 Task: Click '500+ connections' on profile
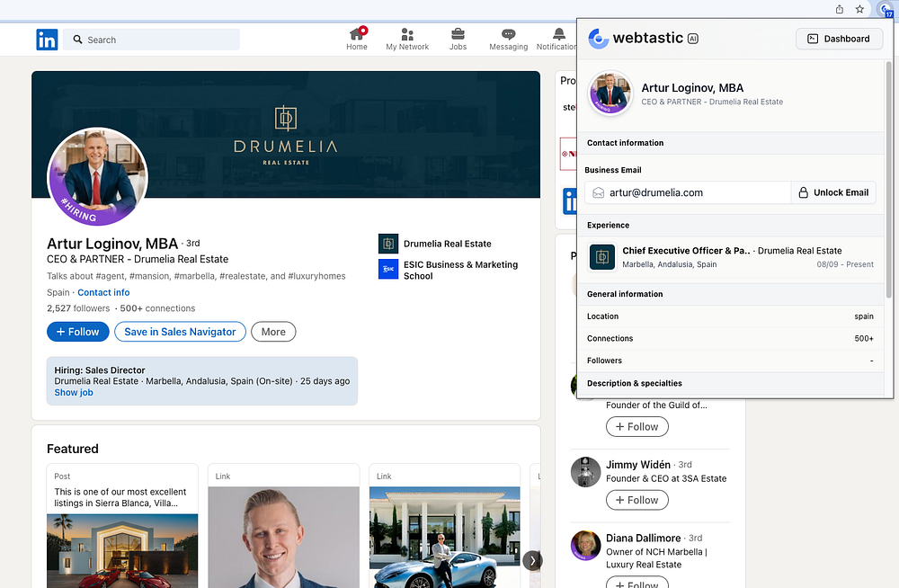click(157, 308)
